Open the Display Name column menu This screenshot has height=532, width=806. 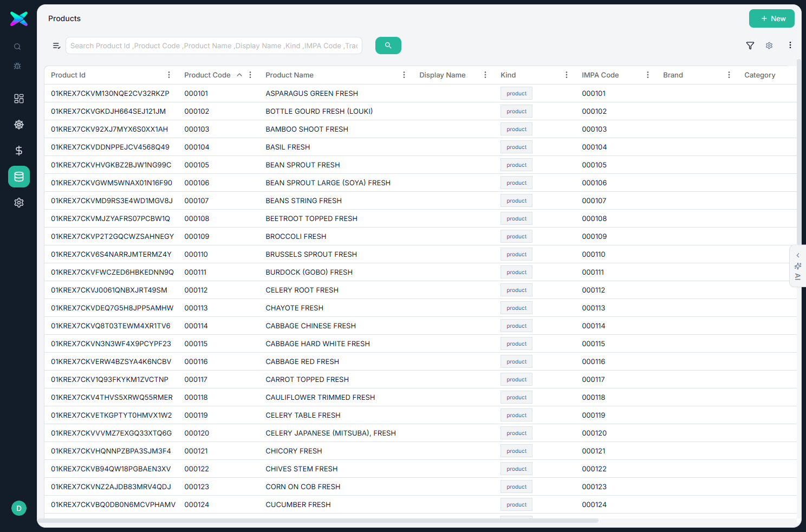pyautogui.click(x=485, y=75)
